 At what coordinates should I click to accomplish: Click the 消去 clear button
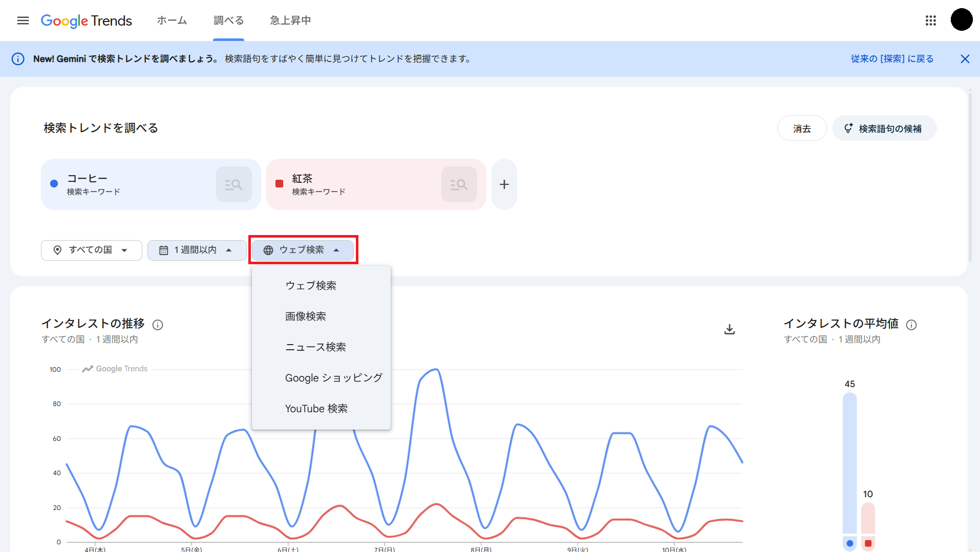(x=802, y=128)
